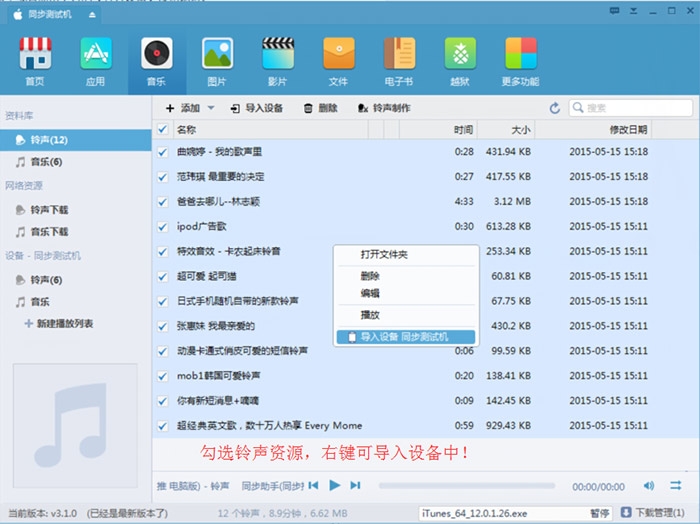Play the selected ringtone
Image resolution: width=700 pixels, height=524 pixels.
pos(334,485)
